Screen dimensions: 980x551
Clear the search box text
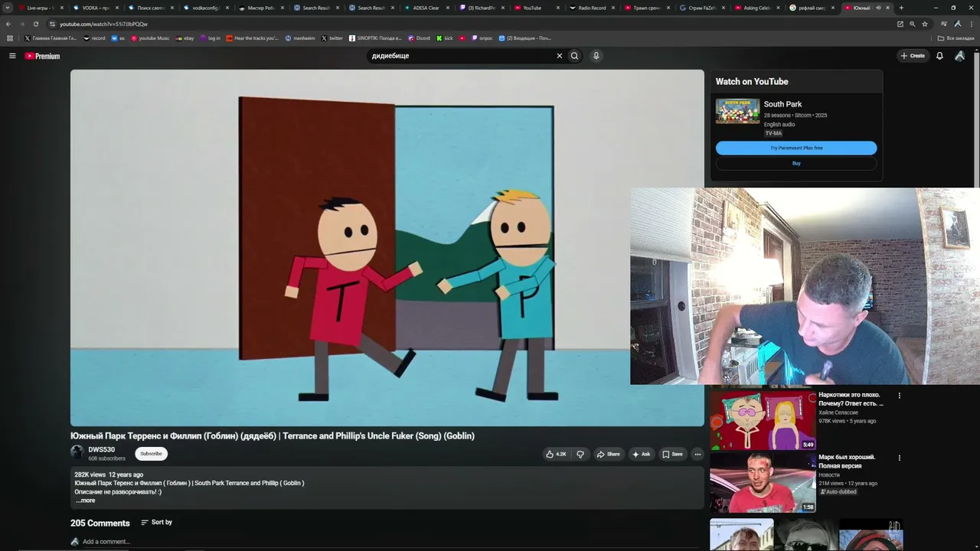(x=559, y=56)
